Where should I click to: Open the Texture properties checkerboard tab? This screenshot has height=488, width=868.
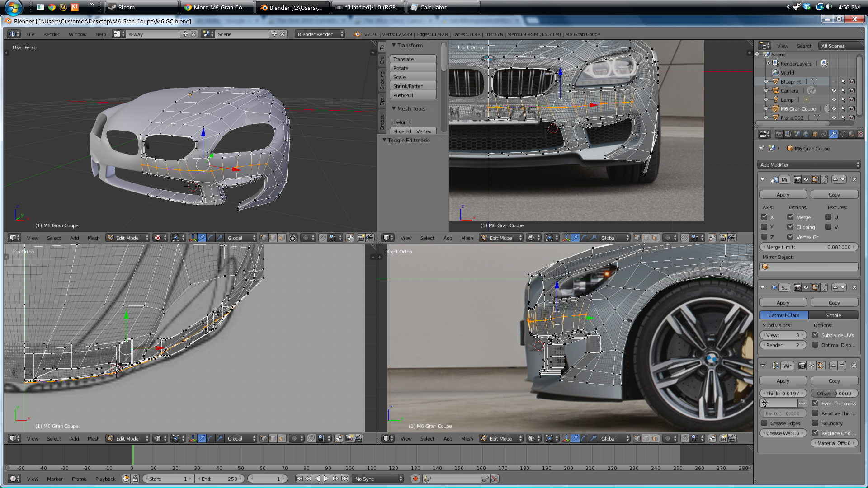click(x=860, y=134)
